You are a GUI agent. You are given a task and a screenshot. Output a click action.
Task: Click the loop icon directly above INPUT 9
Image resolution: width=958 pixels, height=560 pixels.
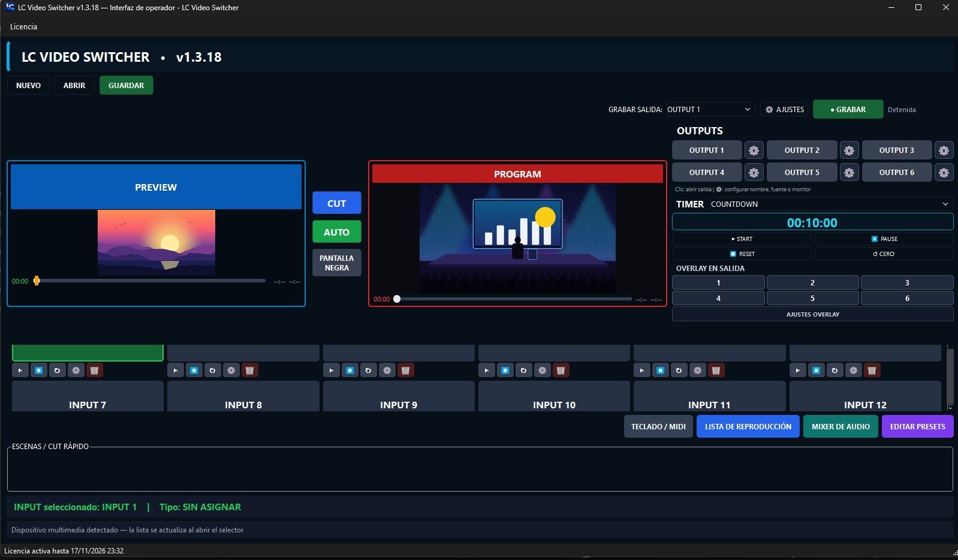(x=368, y=371)
